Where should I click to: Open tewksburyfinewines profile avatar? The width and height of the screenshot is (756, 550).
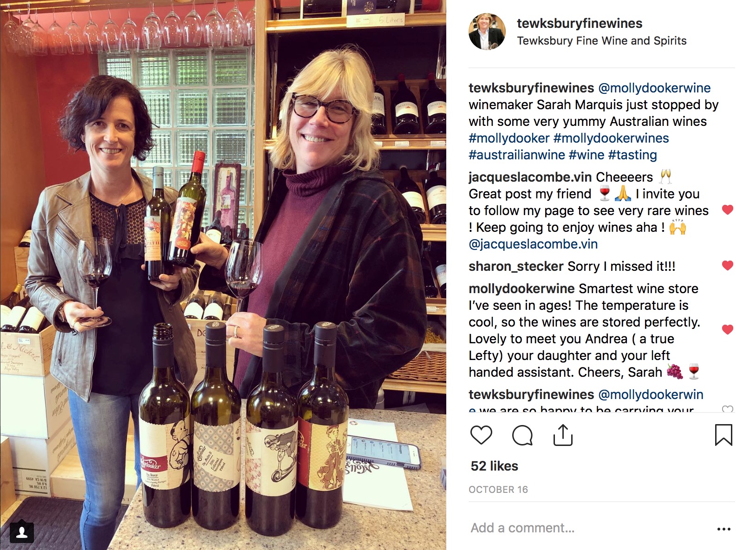point(487,32)
